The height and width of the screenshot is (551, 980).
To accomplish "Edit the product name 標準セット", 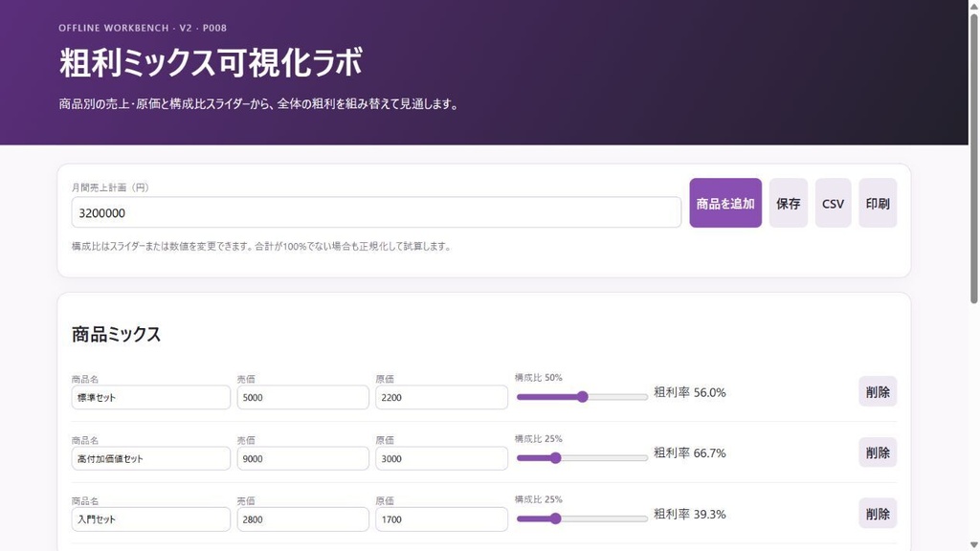I will click(x=150, y=397).
